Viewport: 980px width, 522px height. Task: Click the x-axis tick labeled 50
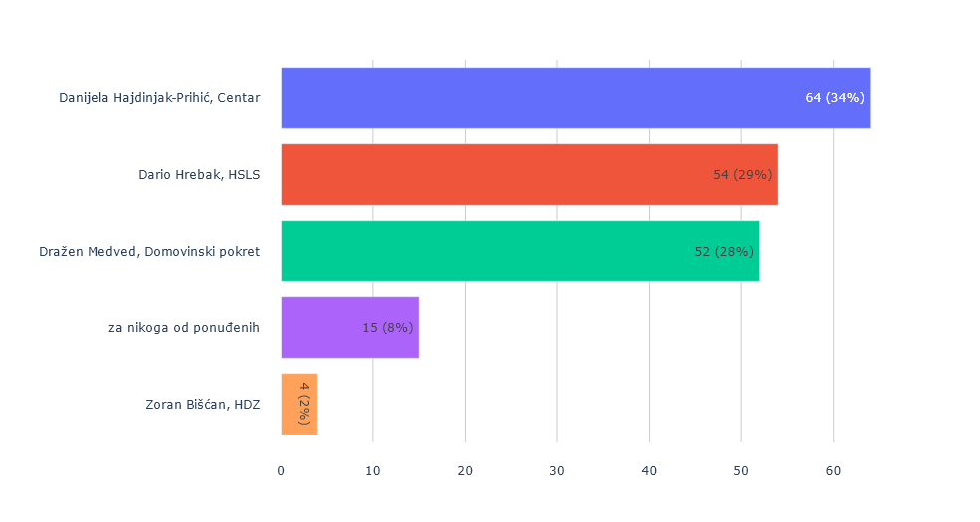tap(741, 470)
